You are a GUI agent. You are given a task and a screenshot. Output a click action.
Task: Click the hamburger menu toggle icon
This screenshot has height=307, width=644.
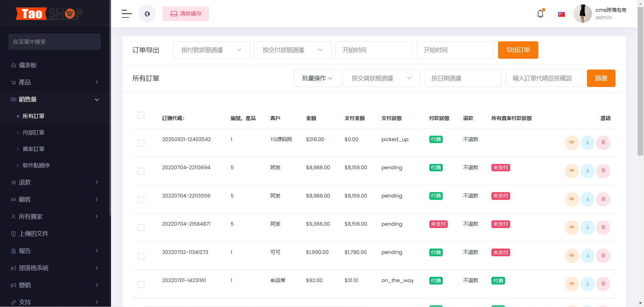point(126,14)
